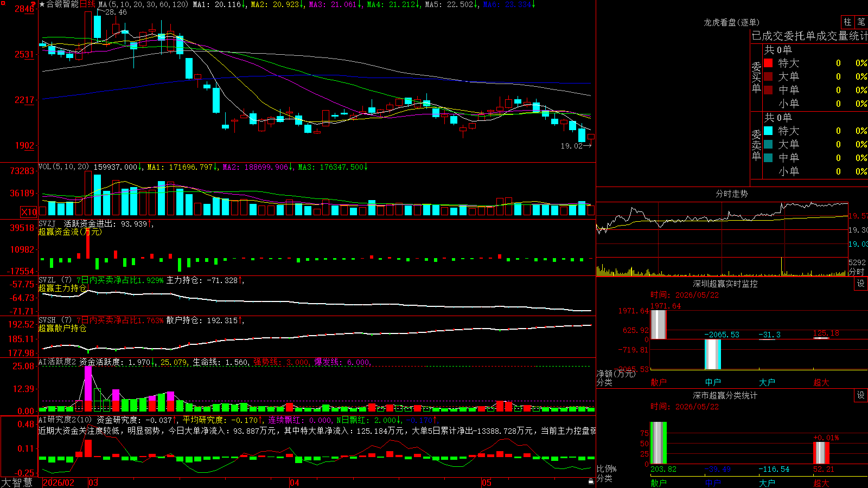
Task: Click 中户 category in 深圳超赢实时监控 chart
Action: click(x=713, y=382)
